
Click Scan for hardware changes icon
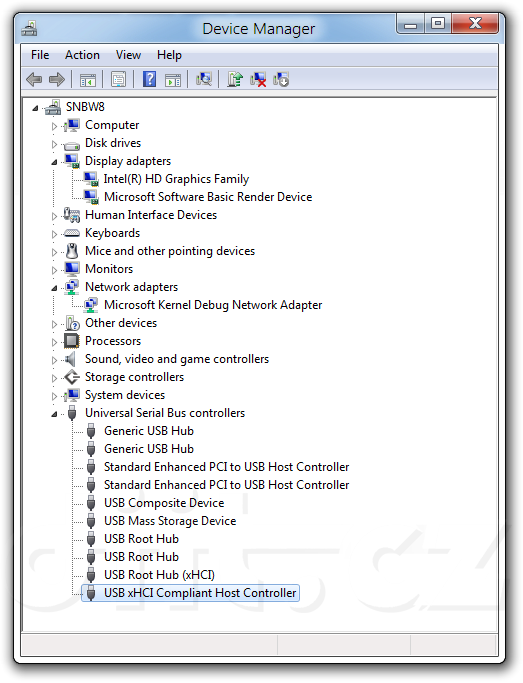point(204,79)
